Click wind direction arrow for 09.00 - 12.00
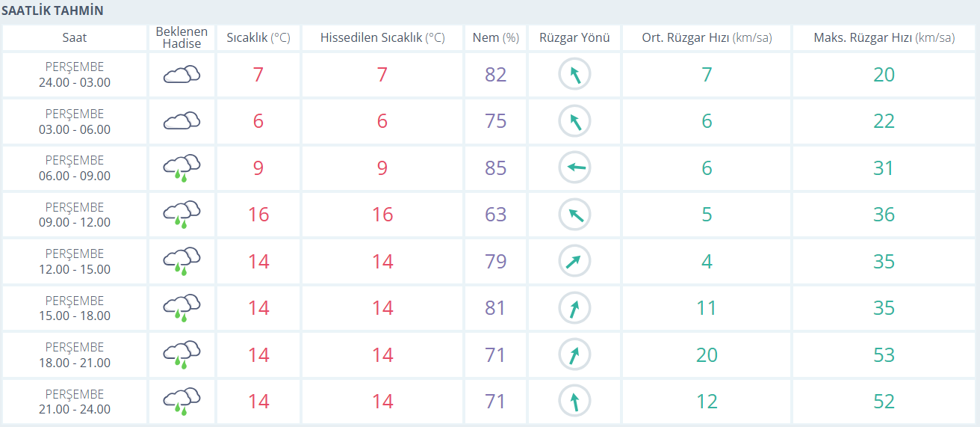Viewport: 980px width, 427px height. pos(574,215)
